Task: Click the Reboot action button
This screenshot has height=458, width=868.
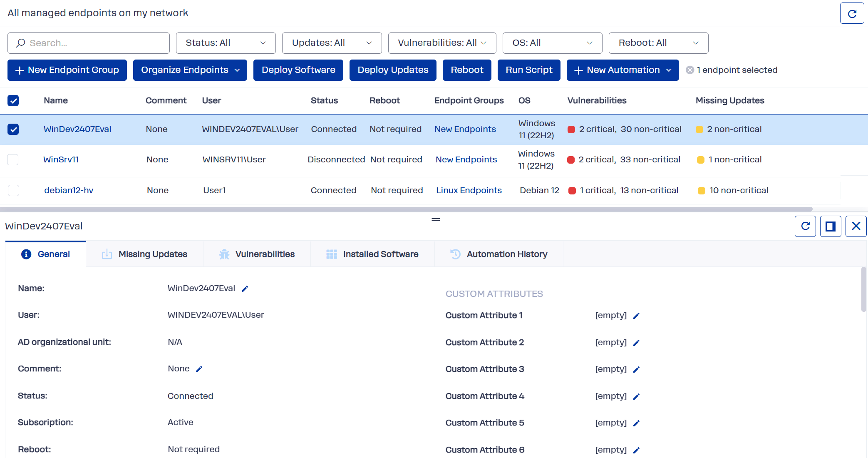Action: 467,70
